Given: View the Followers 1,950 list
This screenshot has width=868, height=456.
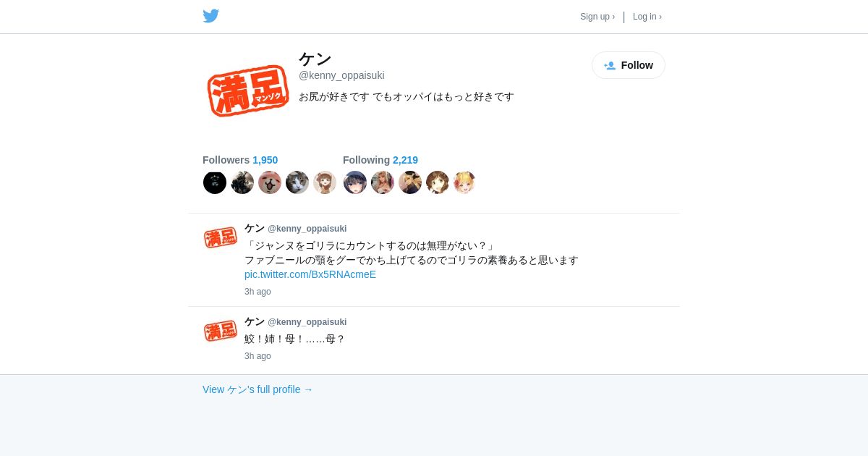Looking at the screenshot, I should click(x=240, y=160).
